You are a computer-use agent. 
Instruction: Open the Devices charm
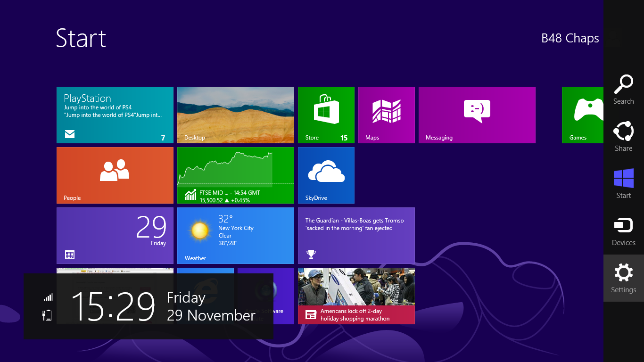coord(623,231)
